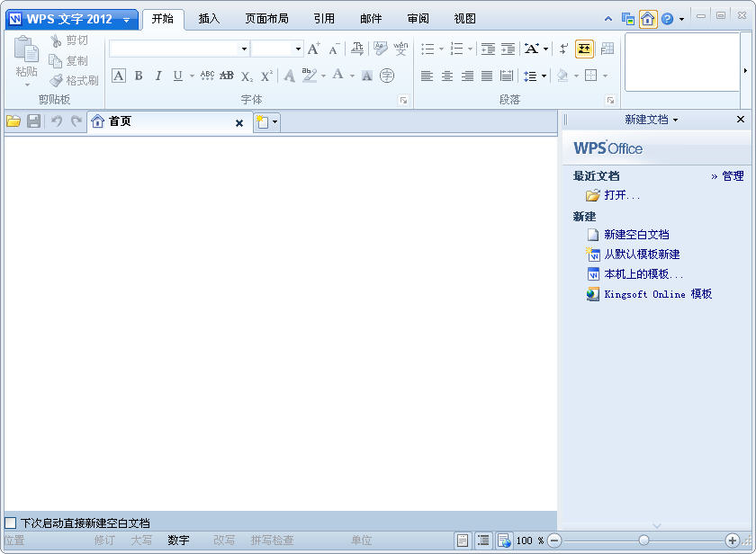Click the clear formatting icon
This screenshot has height=554, width=756.
(381, 49)
